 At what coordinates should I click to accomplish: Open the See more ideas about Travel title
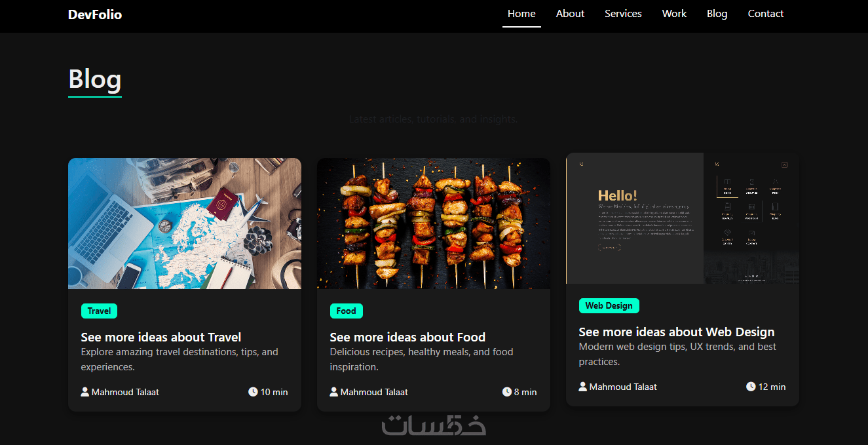pos(161,338)
